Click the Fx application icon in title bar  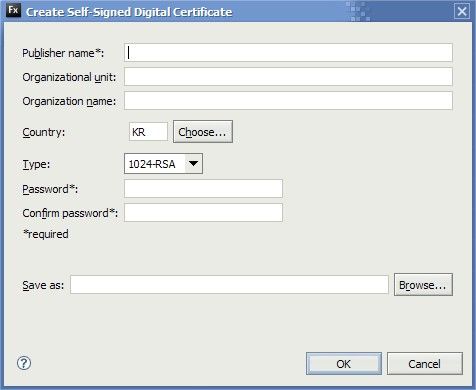point(13,10)
